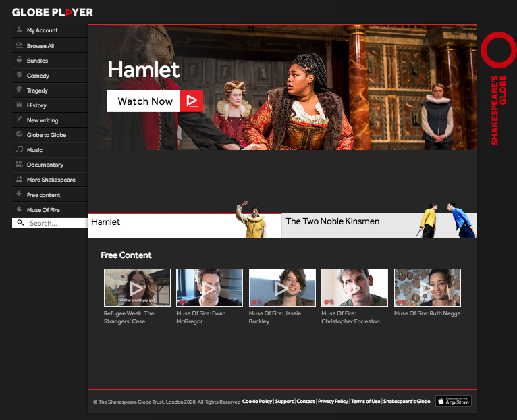
Task: Play Refugee Week: The Strangers' Case thumbnail
Action: (x=137, y=288)
